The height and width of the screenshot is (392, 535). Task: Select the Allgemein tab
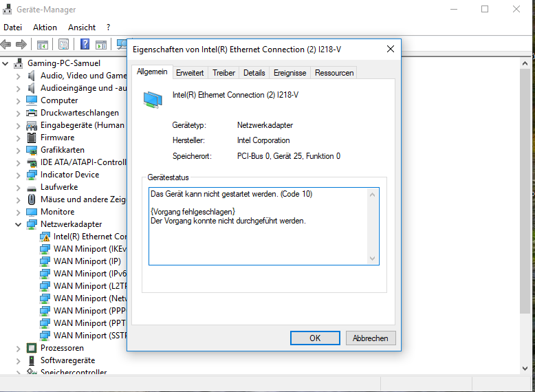(x=152, y=72)
